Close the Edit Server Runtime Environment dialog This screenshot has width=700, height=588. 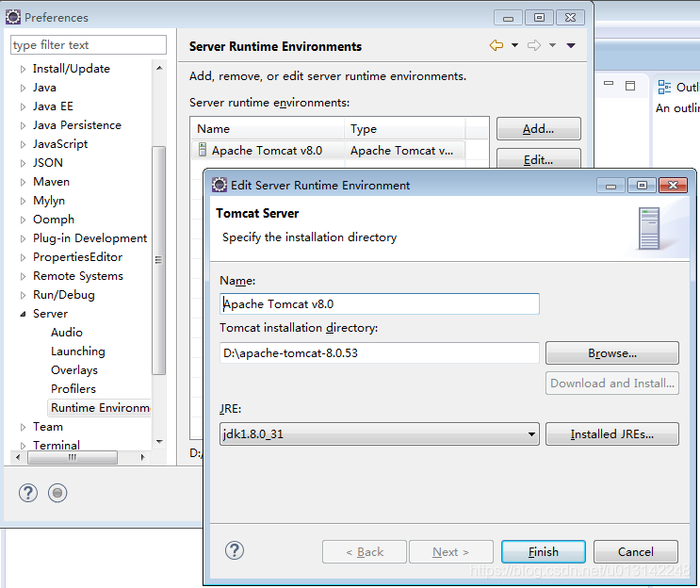click(x=673, y=185)
